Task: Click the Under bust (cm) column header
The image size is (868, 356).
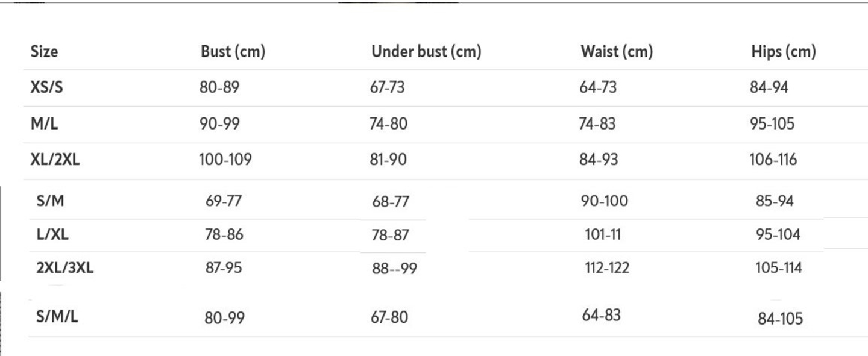Action: coord(426,52)
